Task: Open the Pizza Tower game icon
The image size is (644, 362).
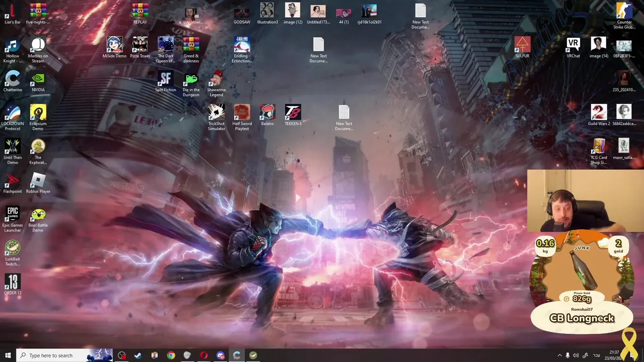Action: click(140, 48)
